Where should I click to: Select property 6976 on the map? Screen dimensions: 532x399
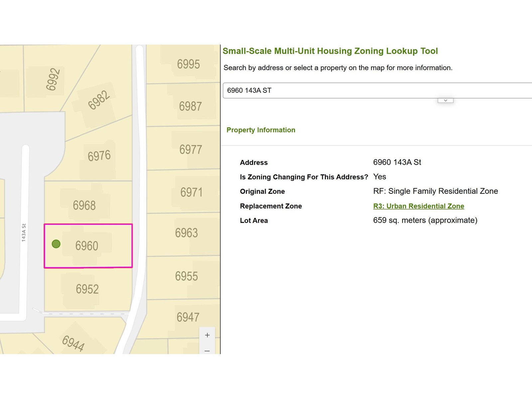99,156
